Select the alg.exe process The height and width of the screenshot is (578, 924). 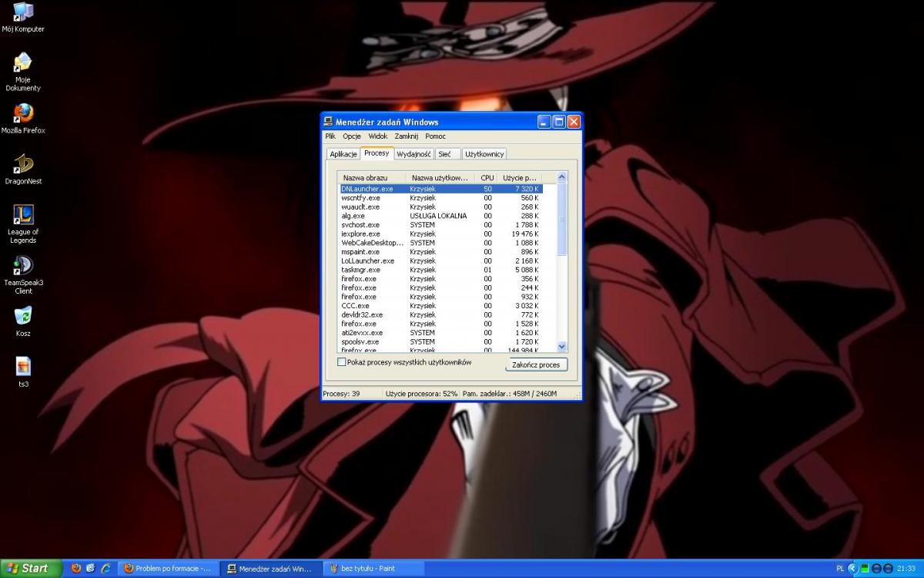pos(440,216)
